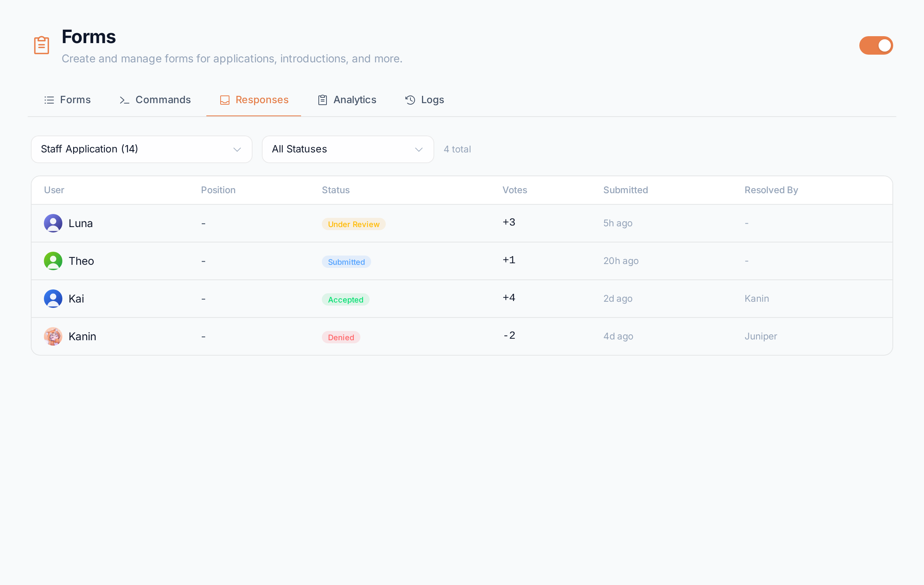Click the +4 votes value
This screenshot has width=924, height=585.
pyautogui.click(x=509, y=298)
